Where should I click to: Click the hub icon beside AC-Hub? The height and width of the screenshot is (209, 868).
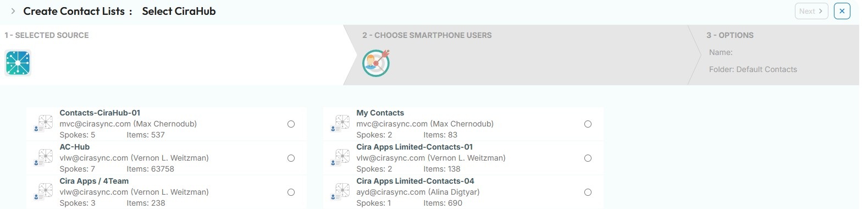43,157
